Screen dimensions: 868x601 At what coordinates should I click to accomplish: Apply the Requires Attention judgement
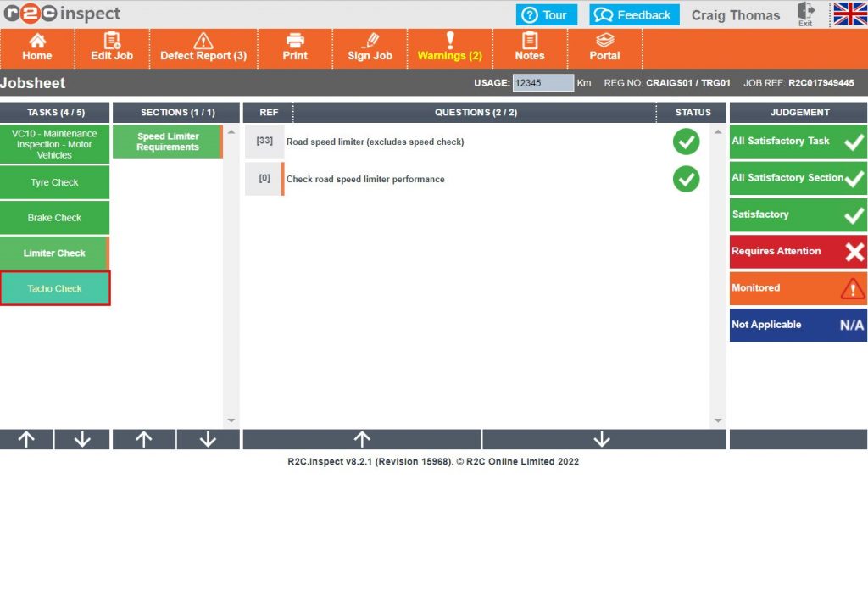(796, 251)
